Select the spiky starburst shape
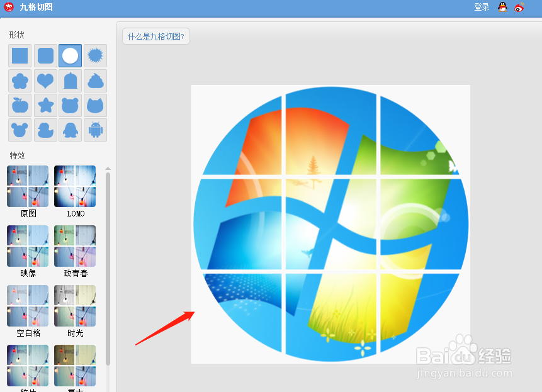This screenshot has width=542, height=392. point(96,55)
